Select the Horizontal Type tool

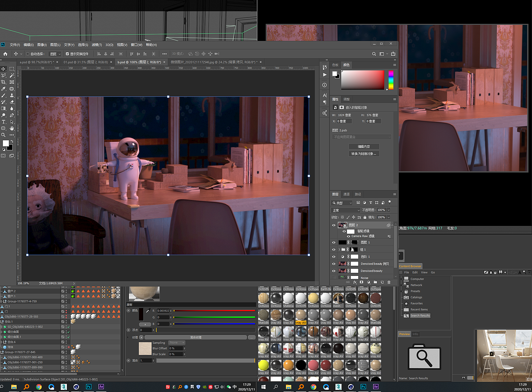(x=4, y=122)
